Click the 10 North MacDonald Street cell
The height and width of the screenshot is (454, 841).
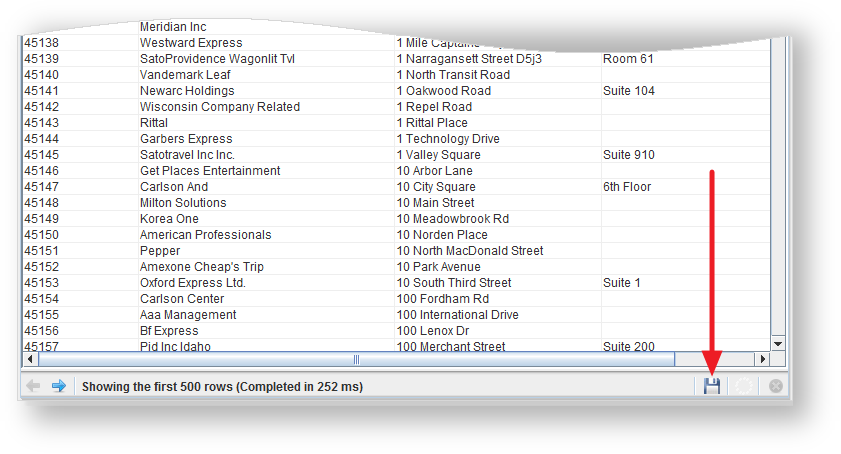point(498,251)
